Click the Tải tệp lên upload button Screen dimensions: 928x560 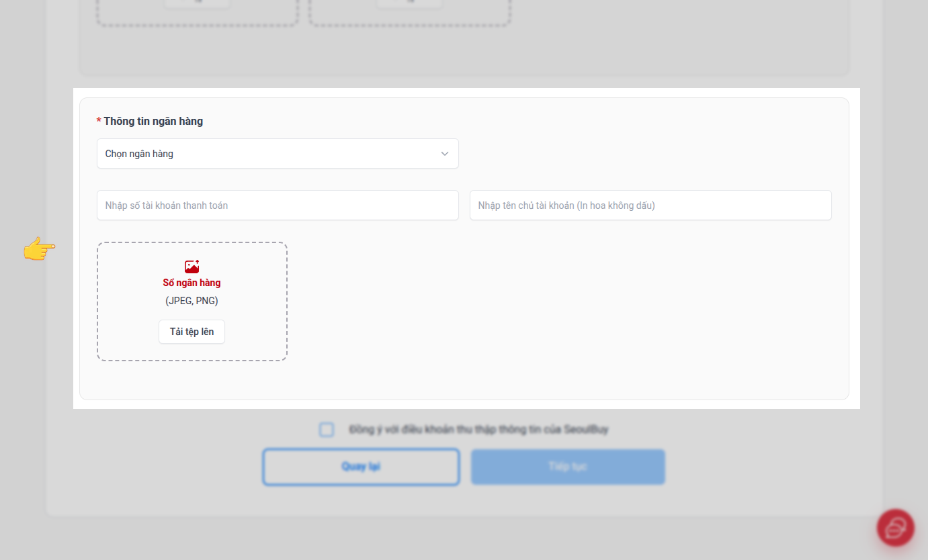tap(192, 332)
